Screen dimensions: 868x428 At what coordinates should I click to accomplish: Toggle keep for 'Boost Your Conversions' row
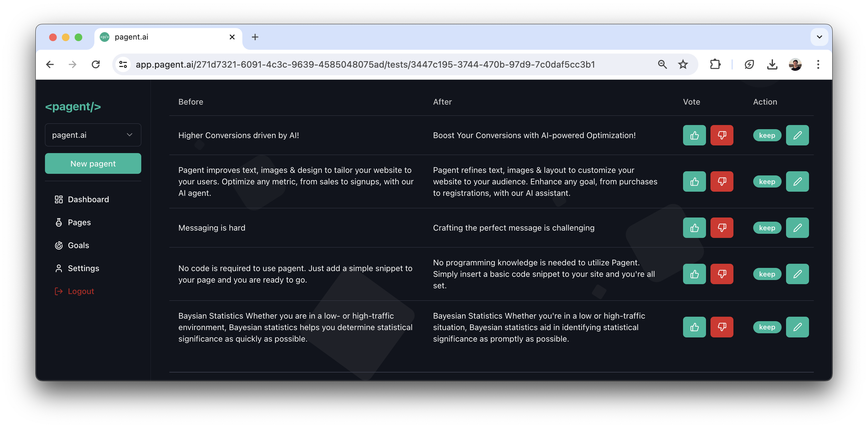767,135
